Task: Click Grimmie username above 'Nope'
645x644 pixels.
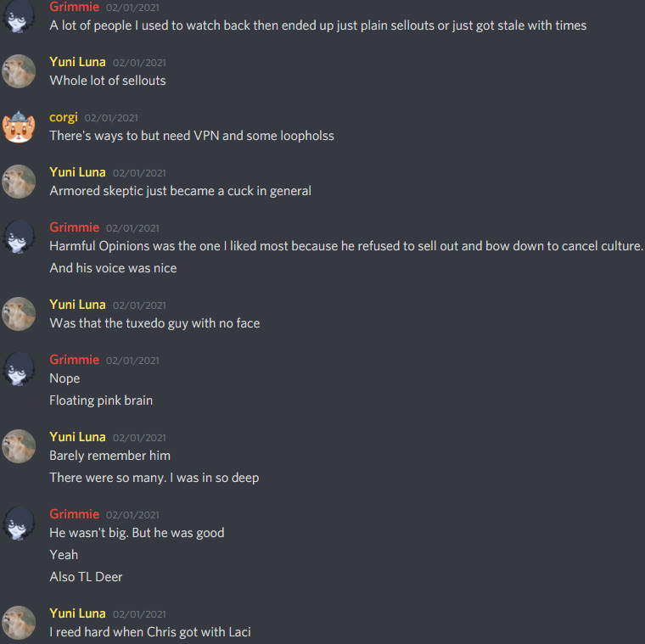Action: click(75, 360)
